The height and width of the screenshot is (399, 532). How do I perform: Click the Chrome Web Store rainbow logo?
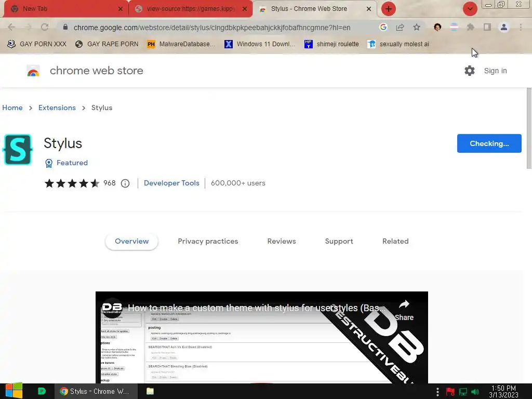tap(33, 71)
